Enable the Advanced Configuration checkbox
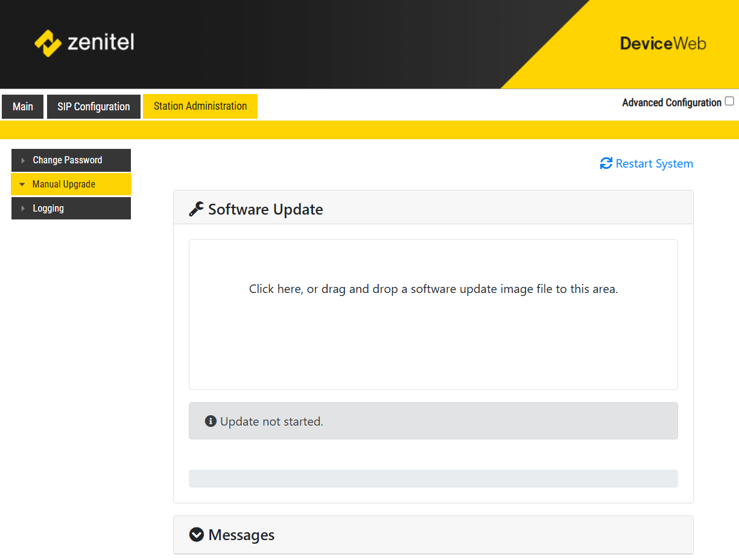 [x=729, y=101]
